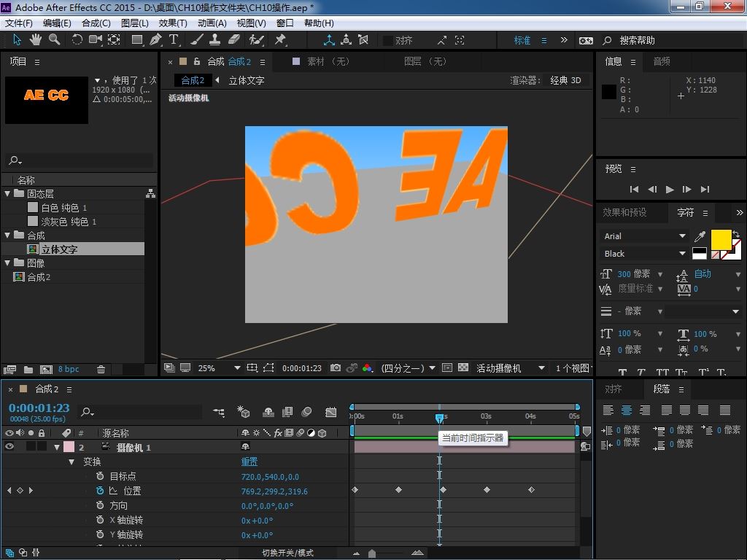Select the Horizontal Type tool
747x560 pixels.
coord(174,40)
